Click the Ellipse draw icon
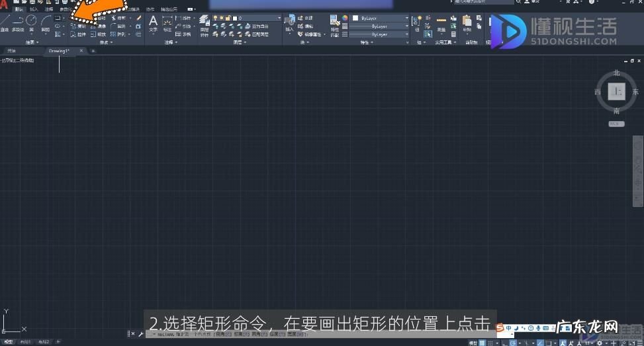 tap(58, 26)
